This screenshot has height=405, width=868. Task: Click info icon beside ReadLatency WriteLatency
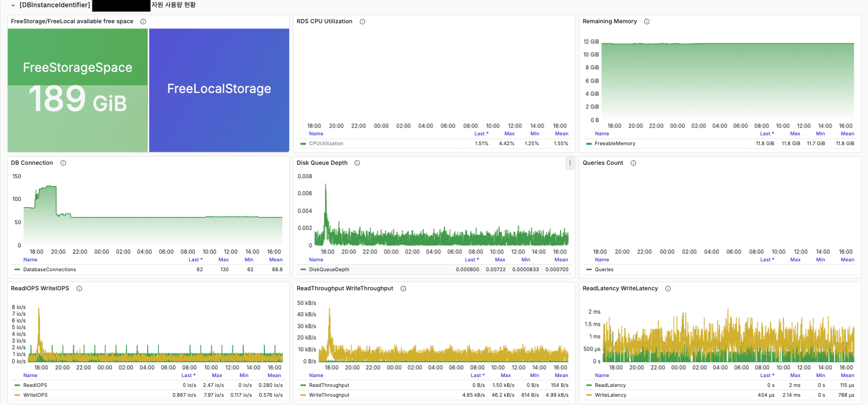point(668,289)
